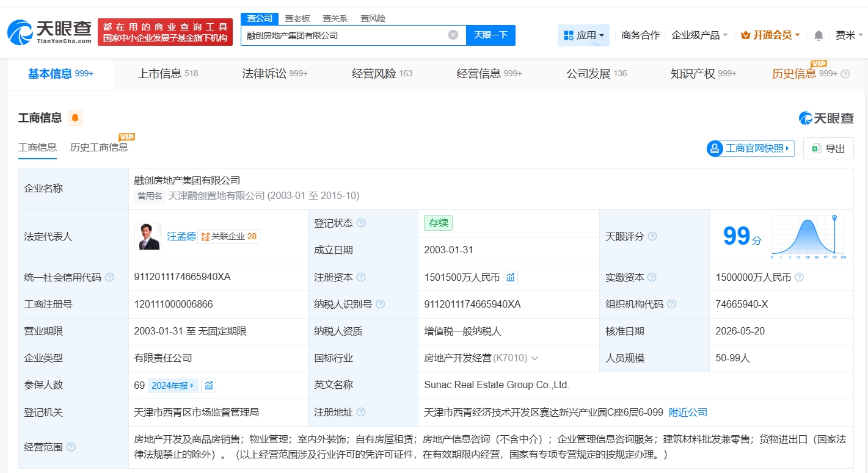This screenshot has width=868, height=473.
Task: Click the help icon beside 注册资本
Action: (x=361, y=277)
